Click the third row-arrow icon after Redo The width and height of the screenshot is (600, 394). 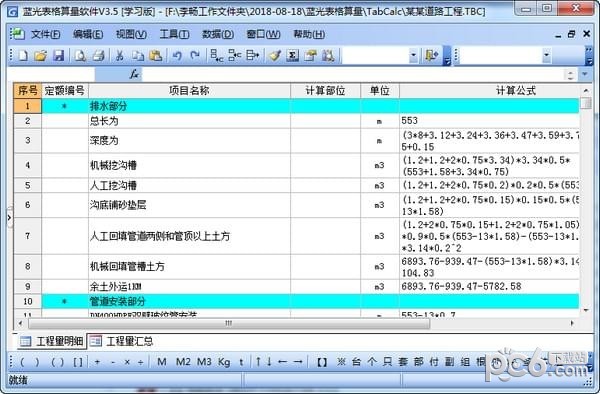point(253,56)
